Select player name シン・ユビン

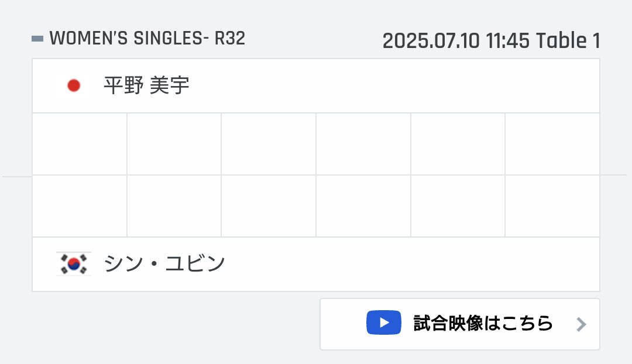pyautogui.click(x=164, y=263)
